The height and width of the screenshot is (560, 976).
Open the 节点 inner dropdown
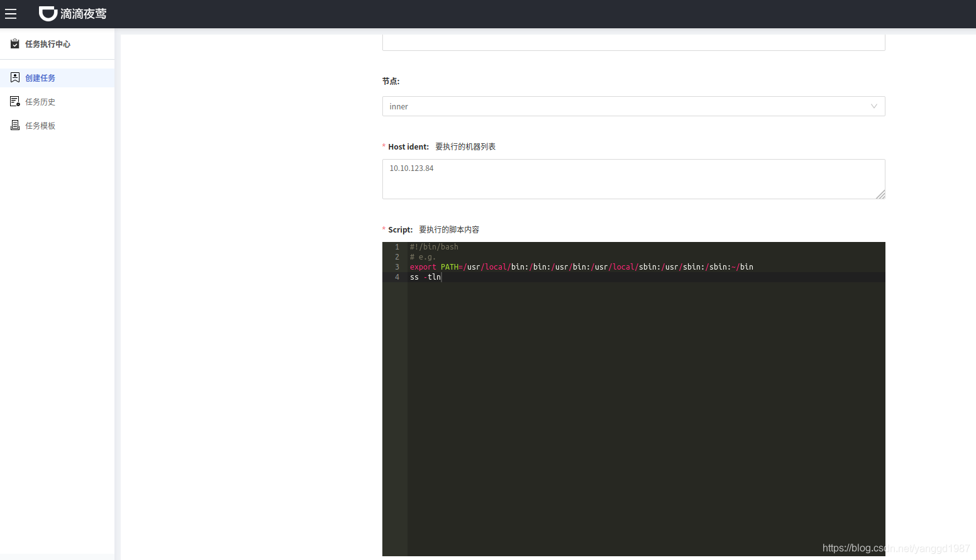coord(633,106)
